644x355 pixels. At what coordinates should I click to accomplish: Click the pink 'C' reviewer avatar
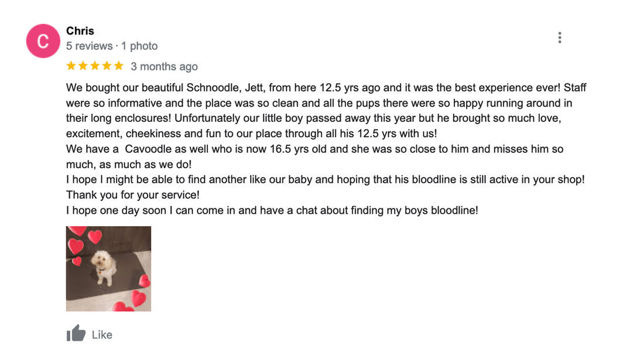click(43, 40)
